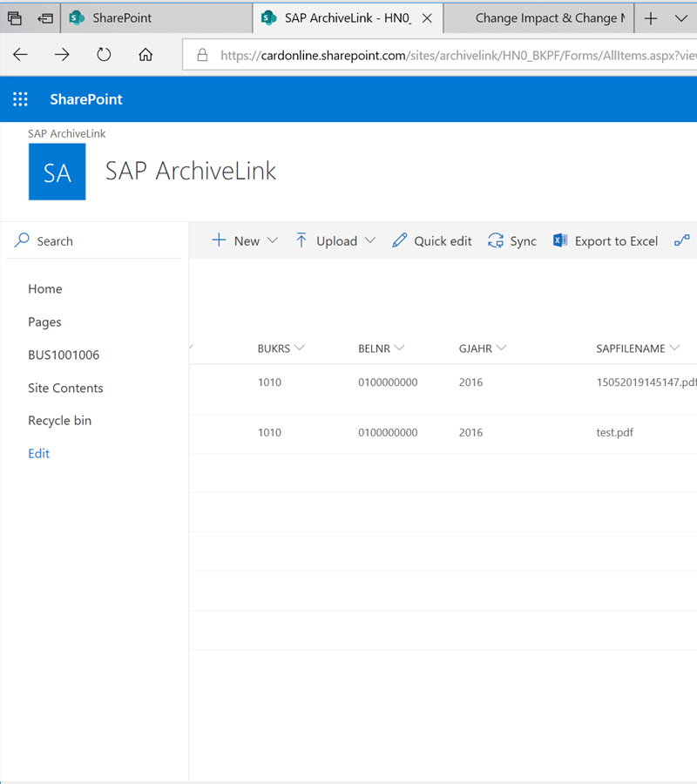Click the Quick edit pencil icon
Image resolution: width=697 pixels, height=784 pixels.
pyautogui.click(x=400, y=240)
